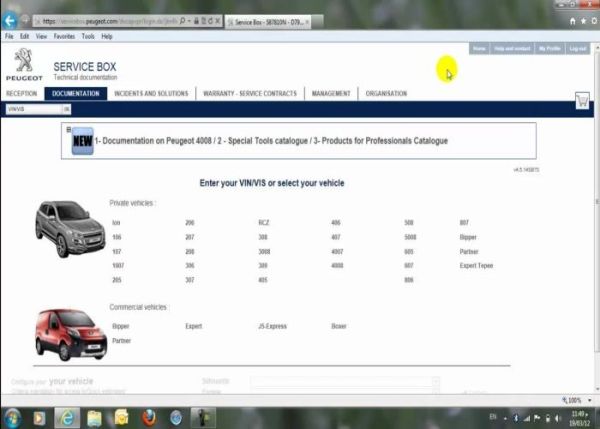
Task: Refresh the page with the reload icon
Action: [211, 21]
